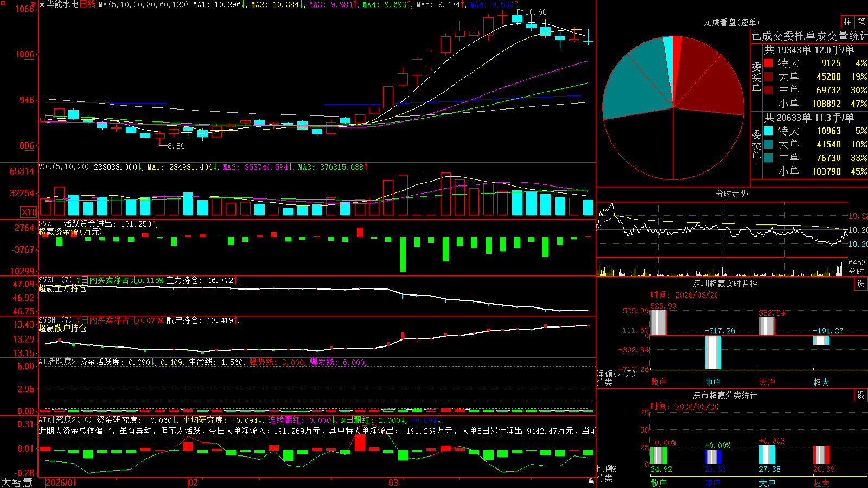Click the teal 大单 sell-order swatch

pos(768,144)
